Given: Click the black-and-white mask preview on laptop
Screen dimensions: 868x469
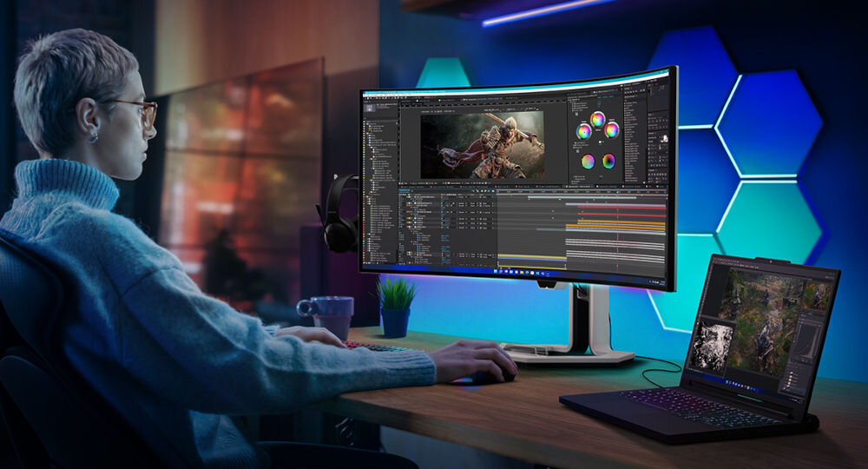Looking at the screenshot, I should 713,345.
